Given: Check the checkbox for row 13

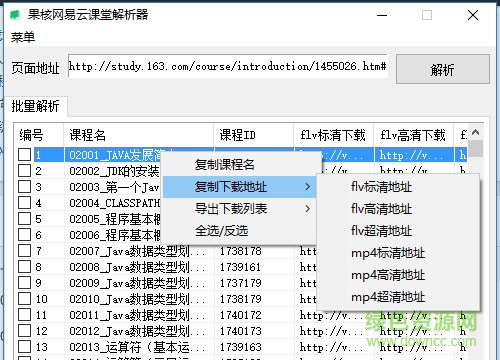Looking at the screenshot, I should [x=24, y=347].
